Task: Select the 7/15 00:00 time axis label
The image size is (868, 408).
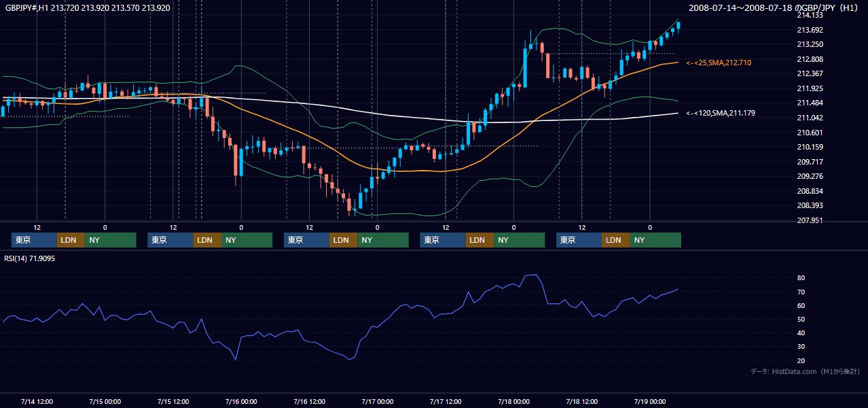Action: pos(105,401)
